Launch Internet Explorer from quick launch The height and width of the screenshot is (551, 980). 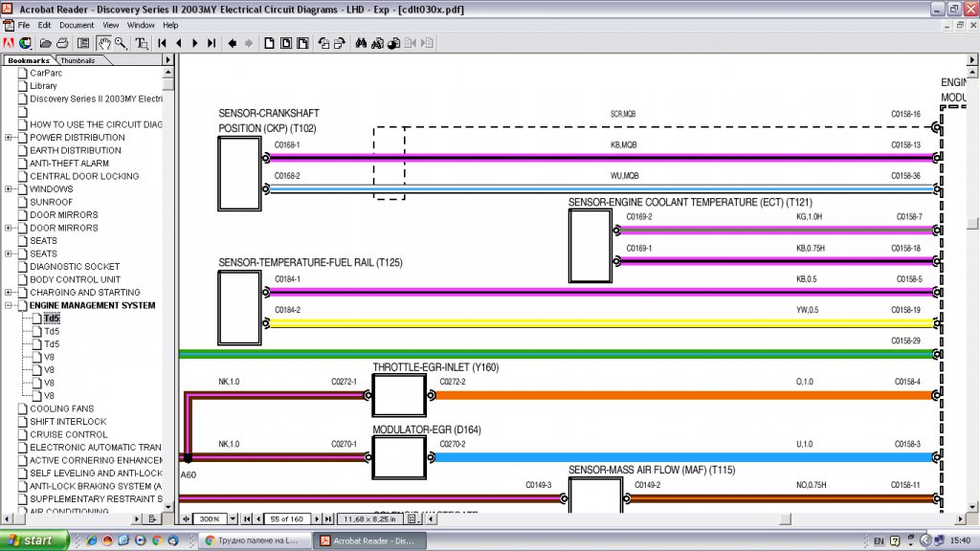point(91,540)
